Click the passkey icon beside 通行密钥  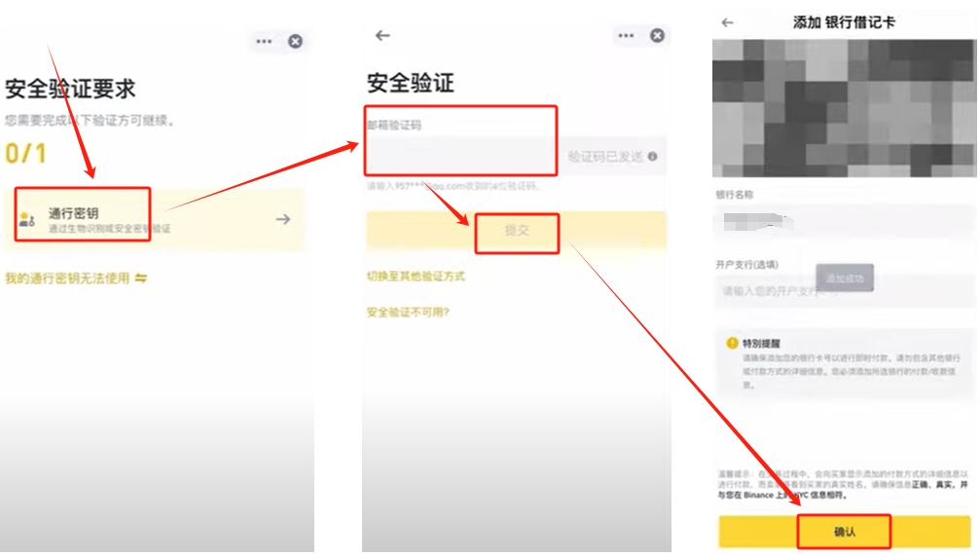[27, 220]
